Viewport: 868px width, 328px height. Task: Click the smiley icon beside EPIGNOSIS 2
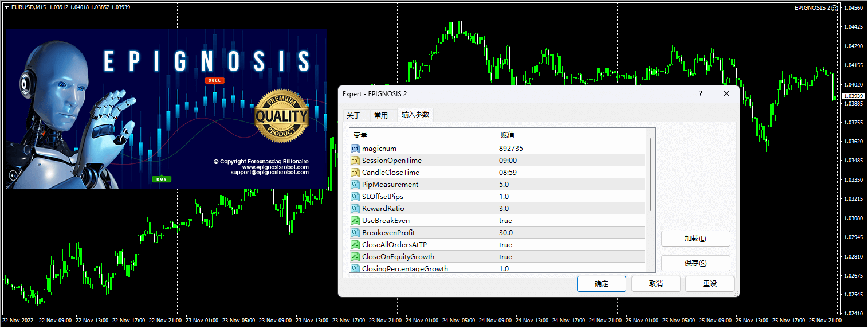(x=835, y=7)
